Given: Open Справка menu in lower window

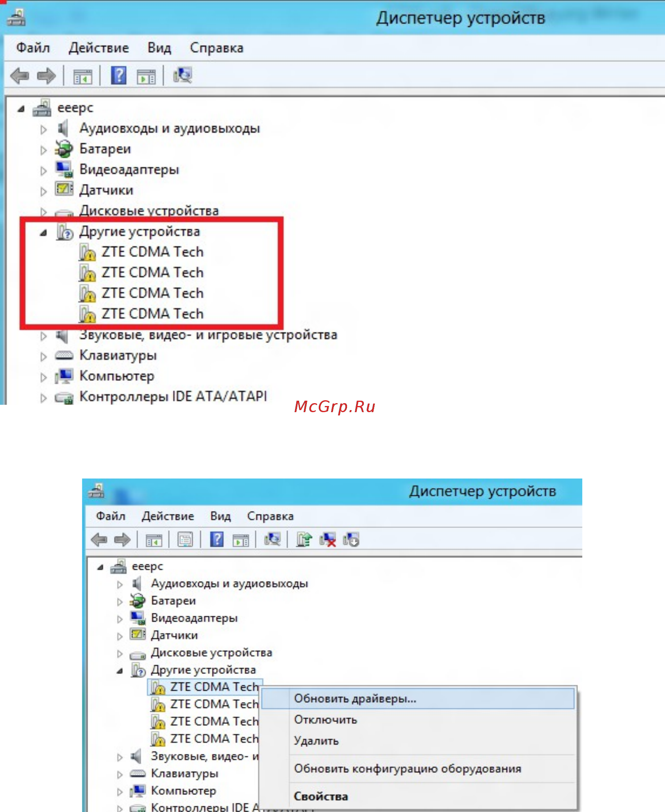Looking at the screenshot, I should (x=270, y=516).
